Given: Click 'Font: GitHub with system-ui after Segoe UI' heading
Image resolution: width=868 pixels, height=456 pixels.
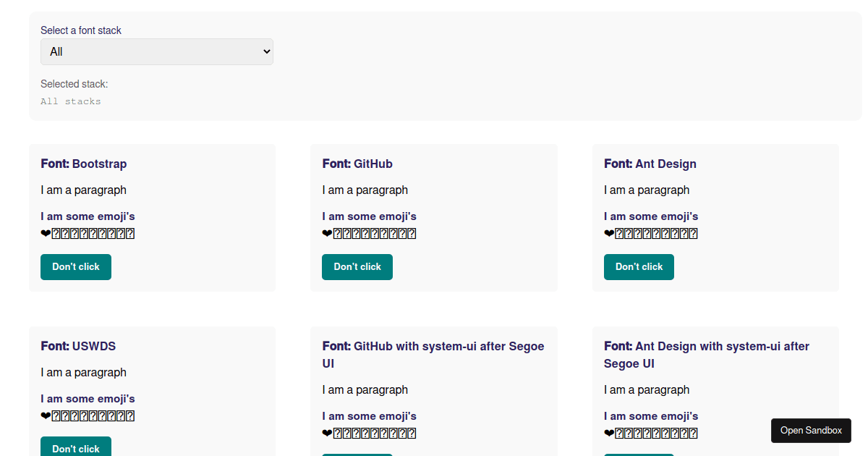Looking at the screenshot, I should click(433, 355).
